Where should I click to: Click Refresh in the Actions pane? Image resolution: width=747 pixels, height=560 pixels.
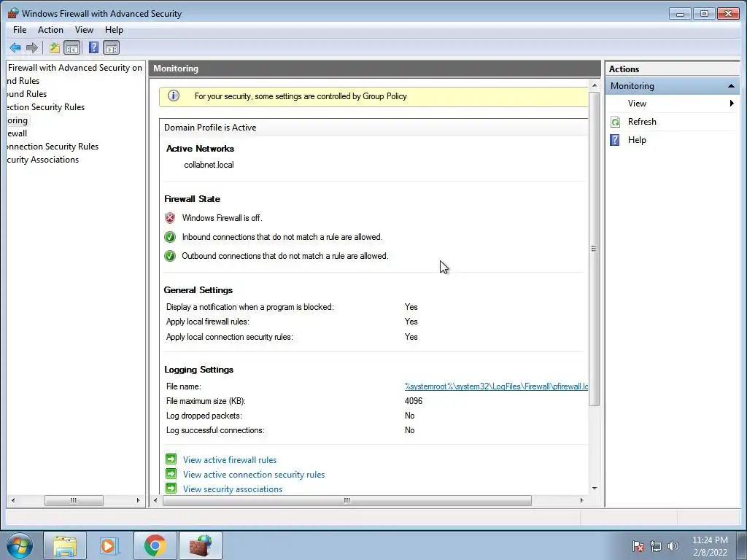click(642, 122)
